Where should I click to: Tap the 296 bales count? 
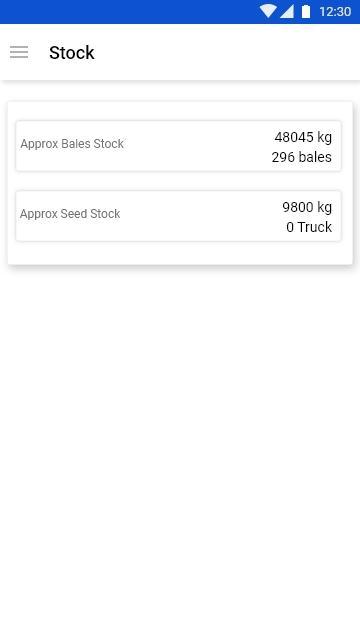[301, 157]
